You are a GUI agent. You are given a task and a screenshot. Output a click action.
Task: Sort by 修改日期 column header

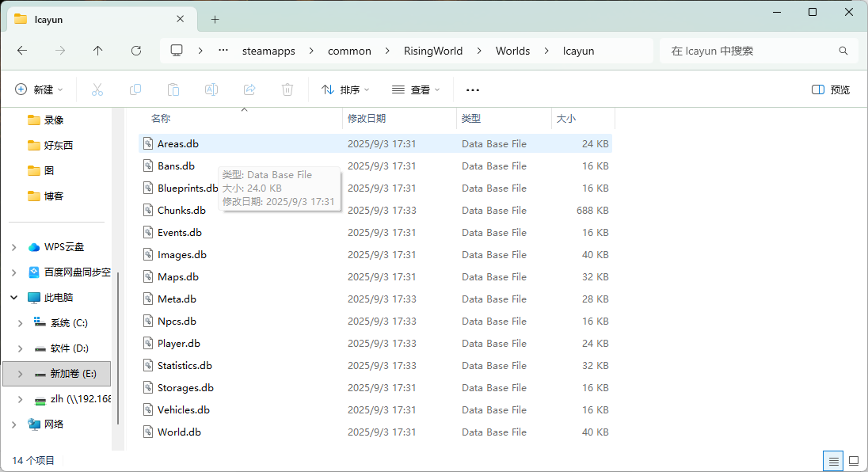click(399, 119)
